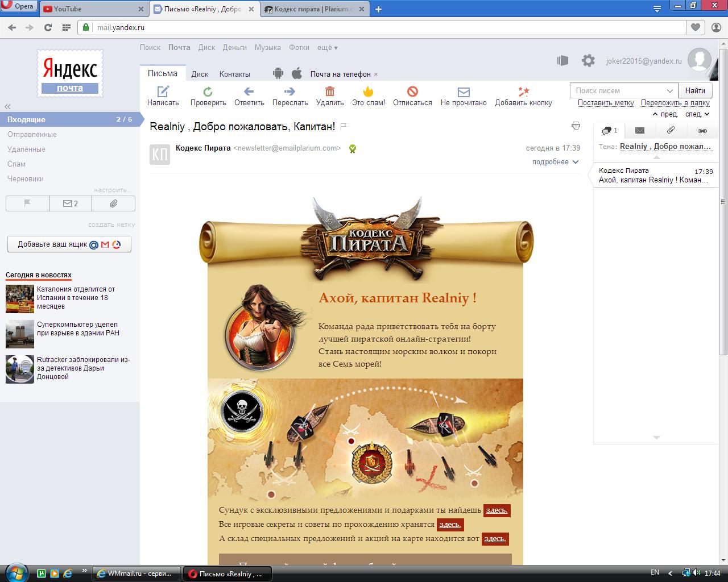The width and height of the screenshot is (728, 582).
Task: Click Поставить метку link
Action: tap(606, 103)
